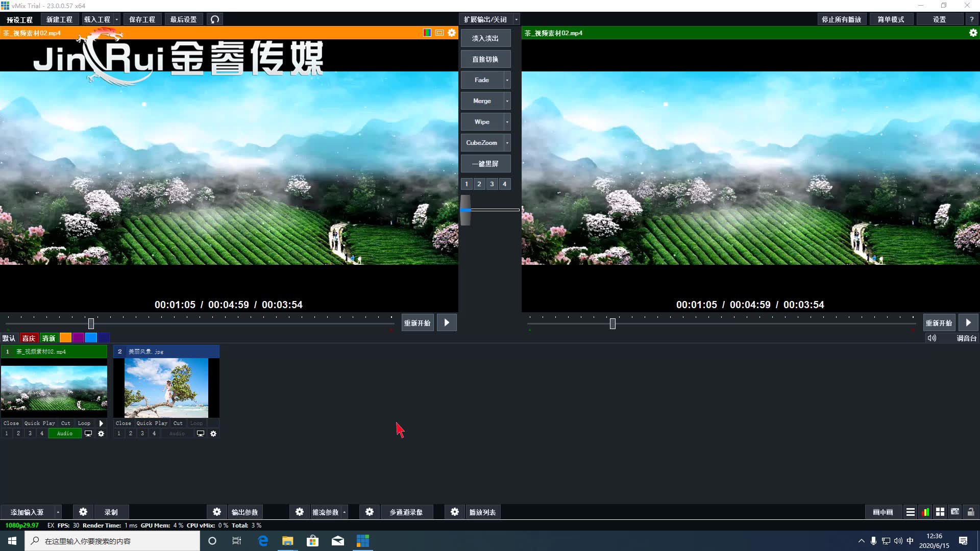Click the 直接切换 button
The height and width of the screenshot is (551, 980).
click(485, 59)
